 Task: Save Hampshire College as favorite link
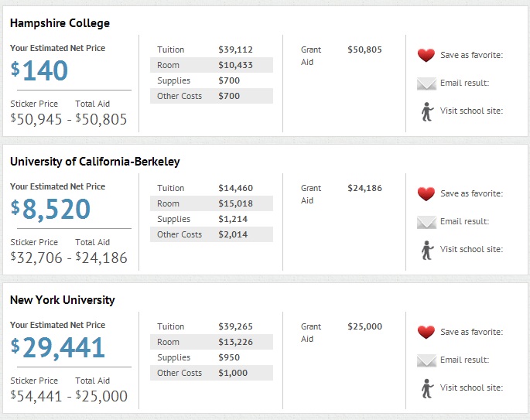471,55
